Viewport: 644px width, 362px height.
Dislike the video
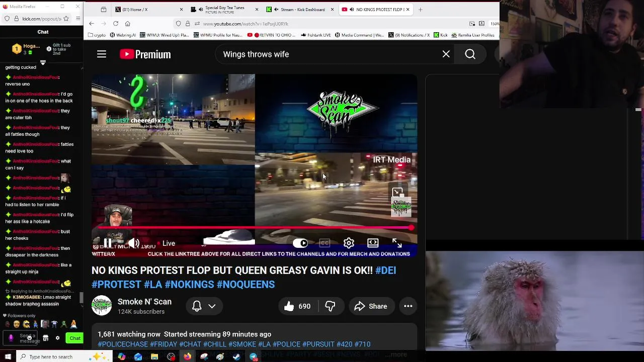(x=330, y=306)
